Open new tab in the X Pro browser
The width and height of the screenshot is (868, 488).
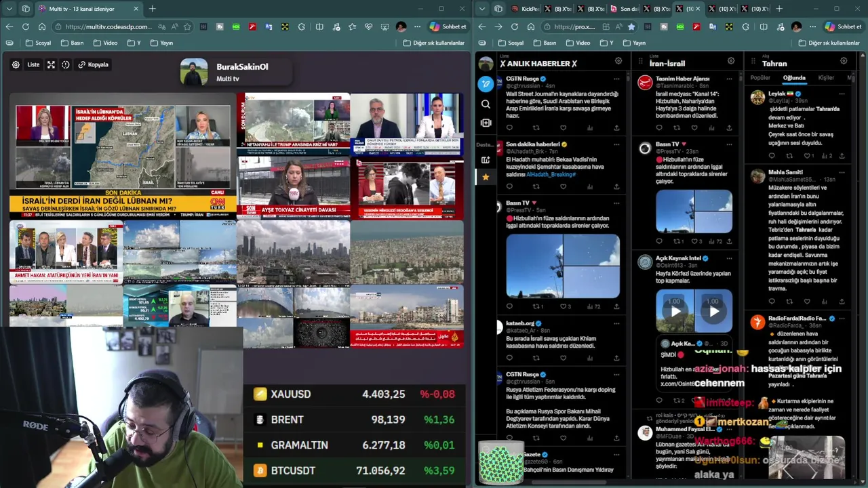click(779, 9)
